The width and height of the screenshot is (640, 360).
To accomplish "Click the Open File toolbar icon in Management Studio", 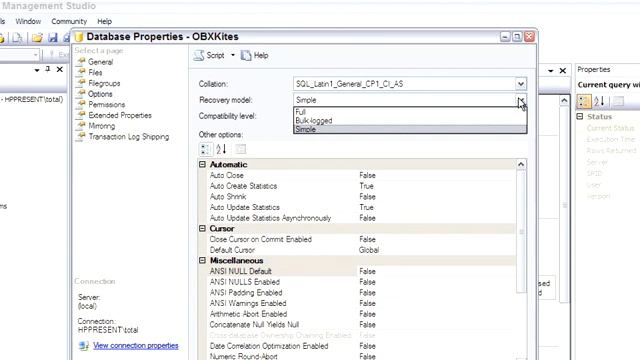I will (x=37, y=38).
